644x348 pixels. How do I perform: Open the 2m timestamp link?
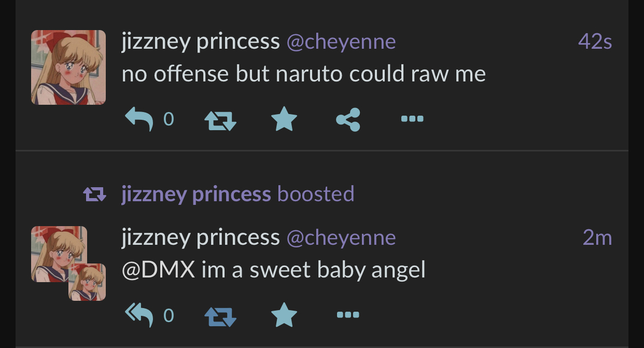pos(598,237)
